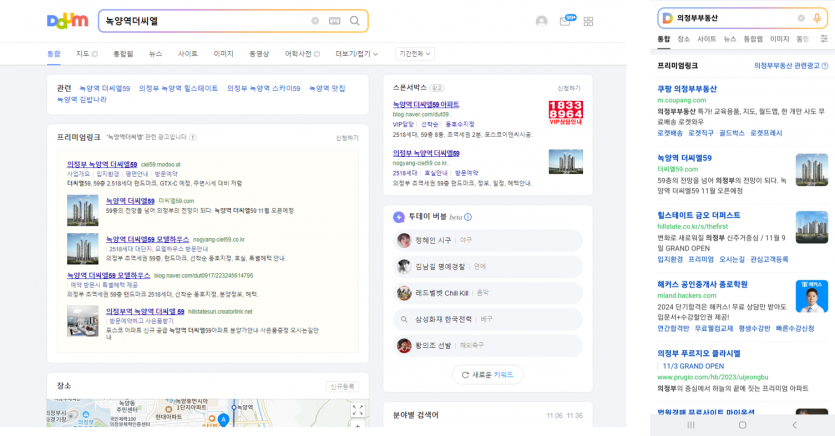Select the 이미지 tab on desktop
Viewport: 835px width, 436px height.
[x=223, y=54]
